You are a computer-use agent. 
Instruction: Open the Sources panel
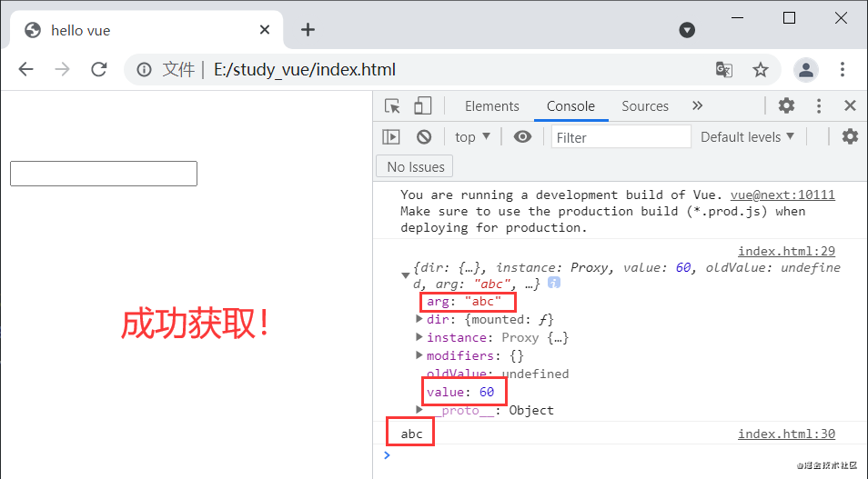[645, 106]
